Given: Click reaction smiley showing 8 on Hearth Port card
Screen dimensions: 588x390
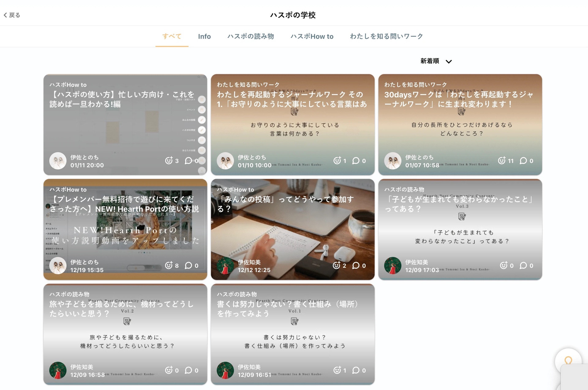Looking at the screenshot, I should pyautogui.click(x=169, y=265).
